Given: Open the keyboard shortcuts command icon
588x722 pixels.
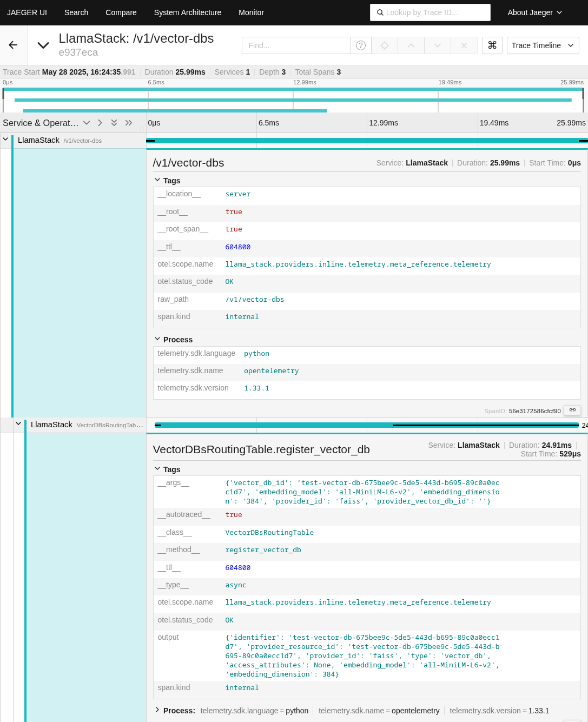Looking at the screenshot, I should (x=492, y=45).
